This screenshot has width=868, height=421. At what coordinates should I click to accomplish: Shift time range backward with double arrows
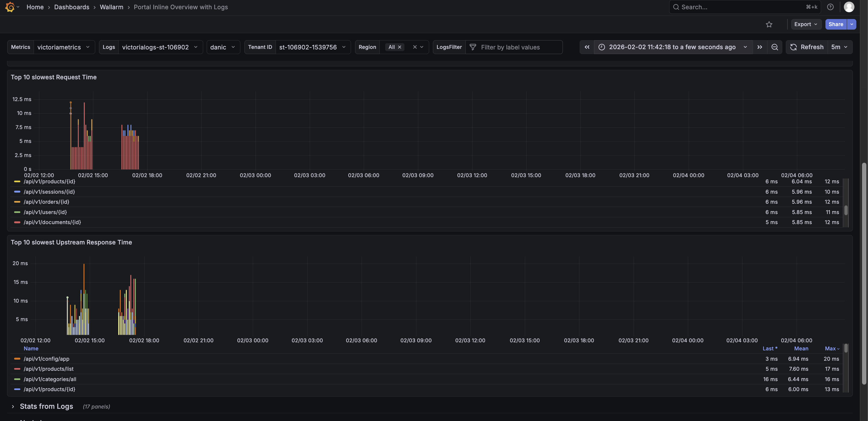[x=587, y=47]
